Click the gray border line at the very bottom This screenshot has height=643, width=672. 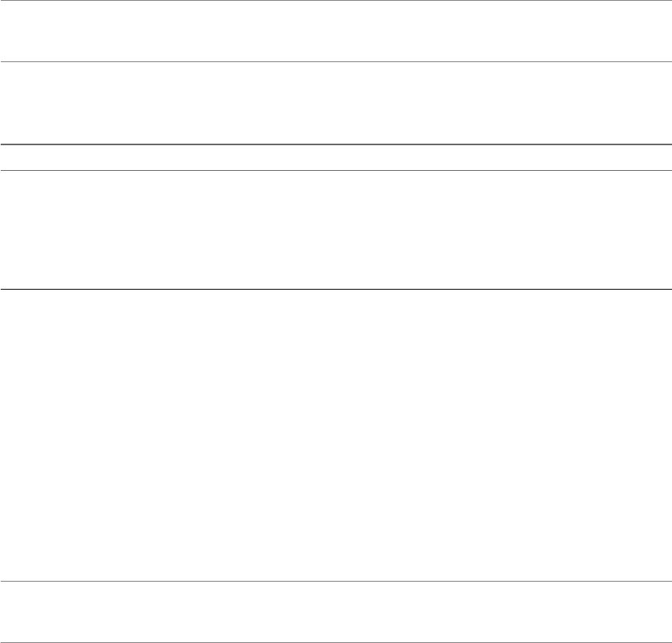click(336, 642)
